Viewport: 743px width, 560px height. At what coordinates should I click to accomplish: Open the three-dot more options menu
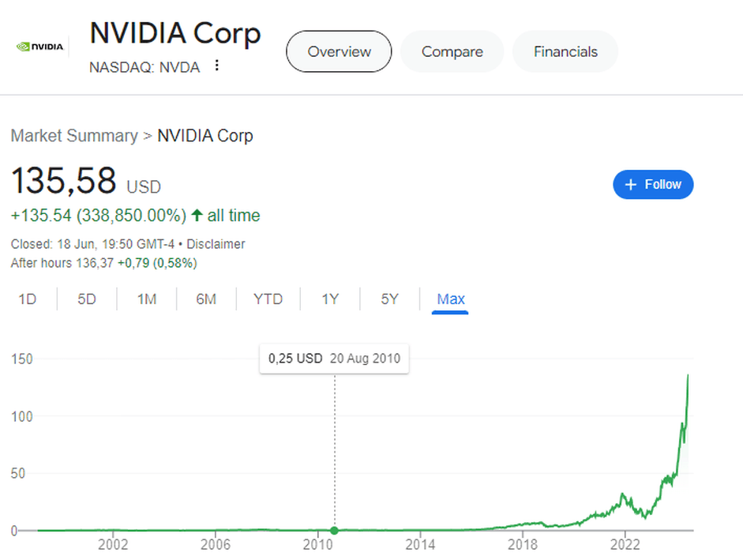click(217, 66)
